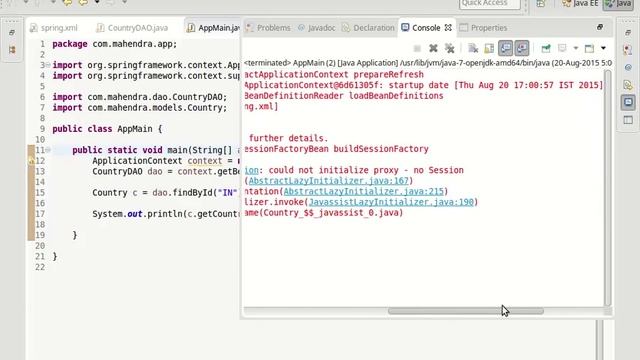Screen dimensions: 640x360
Task: Click 'package com.mahendra.app;' on line 1
Action: [x=115, y=44]
